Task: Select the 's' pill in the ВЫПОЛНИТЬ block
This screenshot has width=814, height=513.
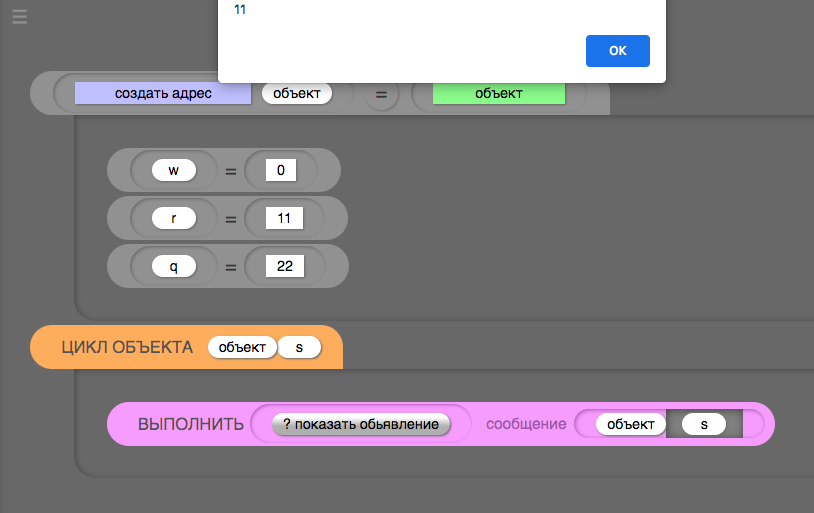Action: [704, 424]
